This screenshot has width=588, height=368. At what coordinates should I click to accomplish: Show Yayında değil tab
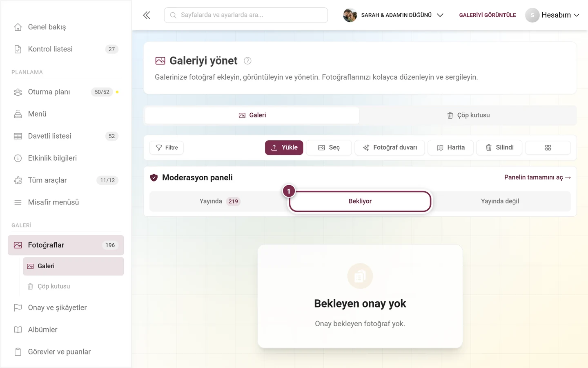[500, 201]
